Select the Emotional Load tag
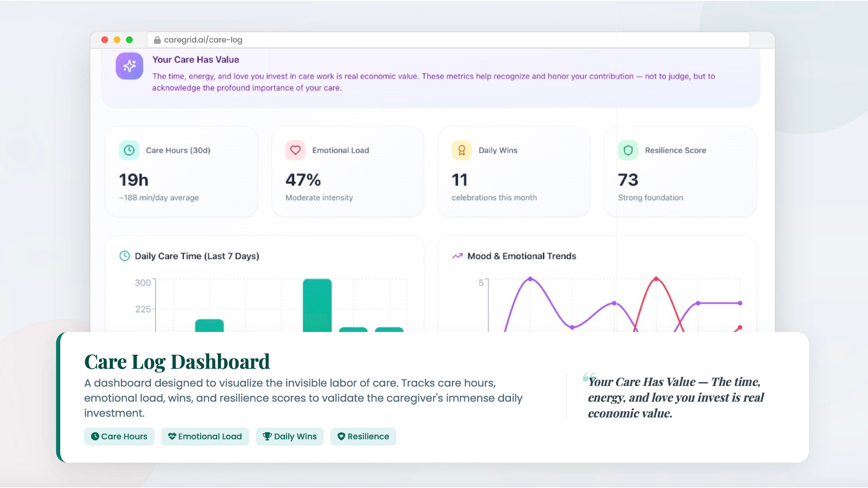The height and width of the screenshot is (488, 868). [205, 436]
